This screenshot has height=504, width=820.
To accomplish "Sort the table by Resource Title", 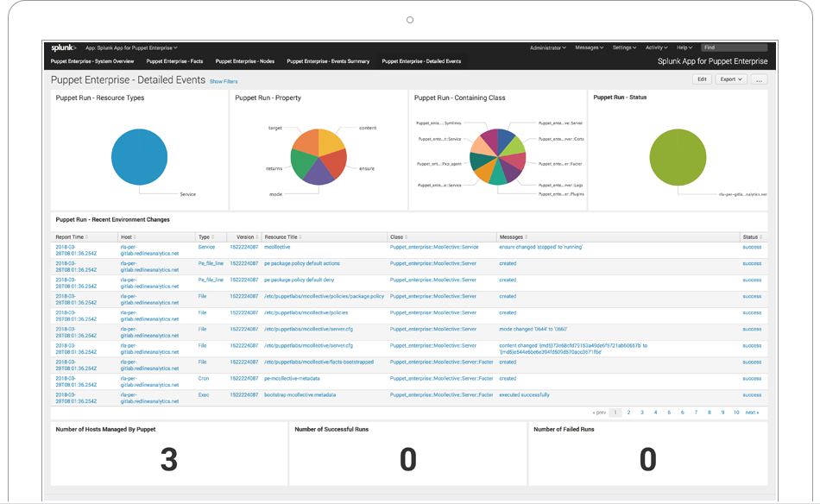I will (x=283, y=237).
